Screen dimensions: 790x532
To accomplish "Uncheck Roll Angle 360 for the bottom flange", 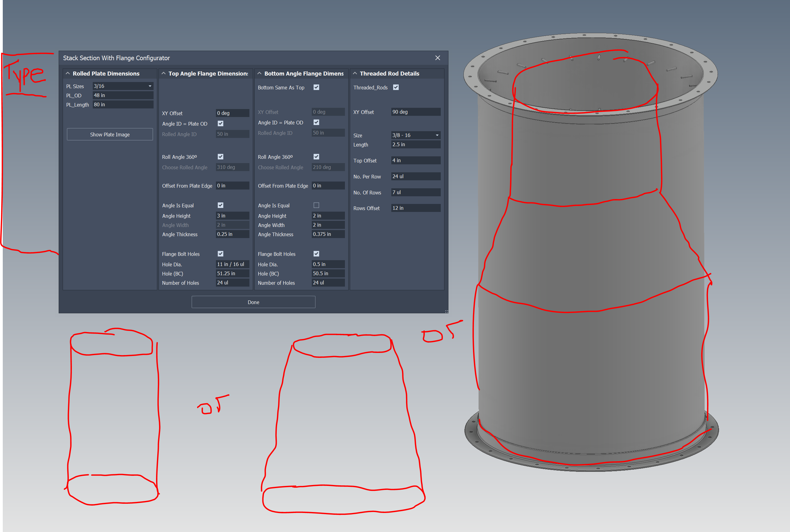I will [x=316, y=156].
